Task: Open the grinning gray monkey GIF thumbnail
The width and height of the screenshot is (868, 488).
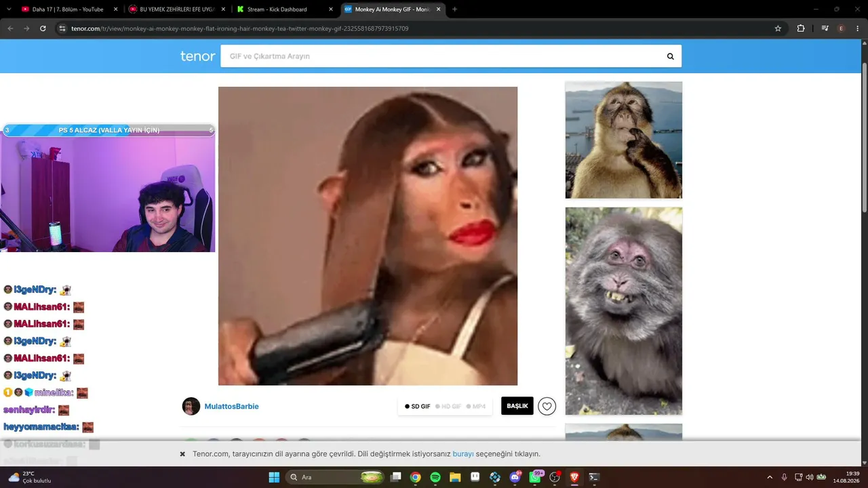Action: tap(624, 311)
